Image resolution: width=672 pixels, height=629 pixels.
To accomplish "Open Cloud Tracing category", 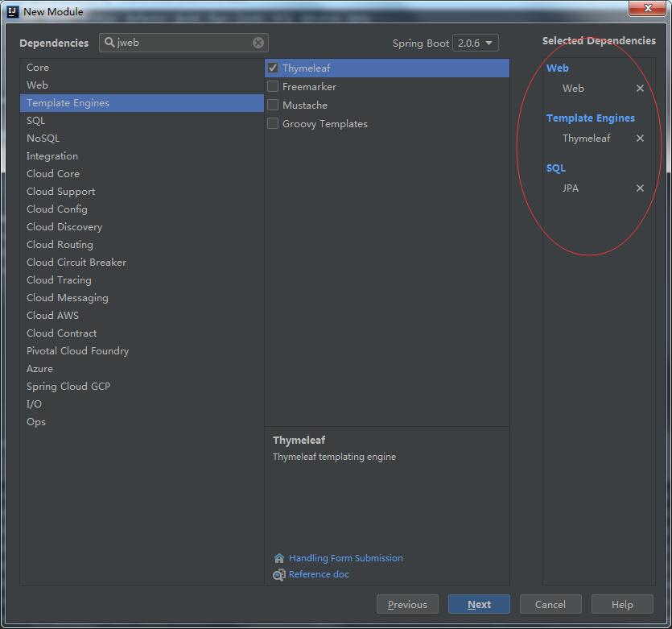I will pos(142,280).
